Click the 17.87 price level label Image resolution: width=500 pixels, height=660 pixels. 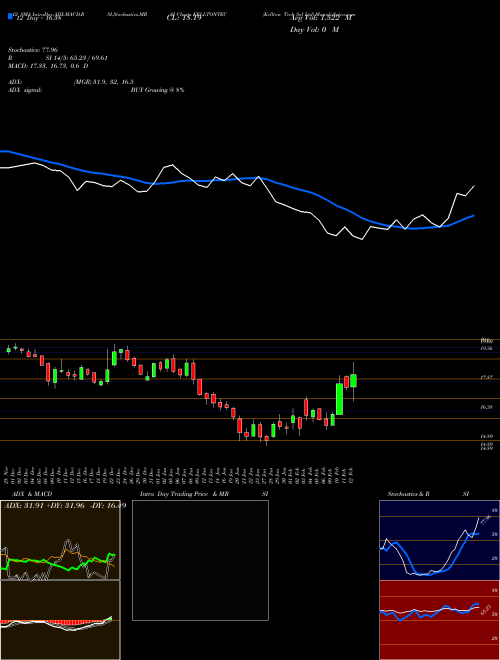point(487,378)
